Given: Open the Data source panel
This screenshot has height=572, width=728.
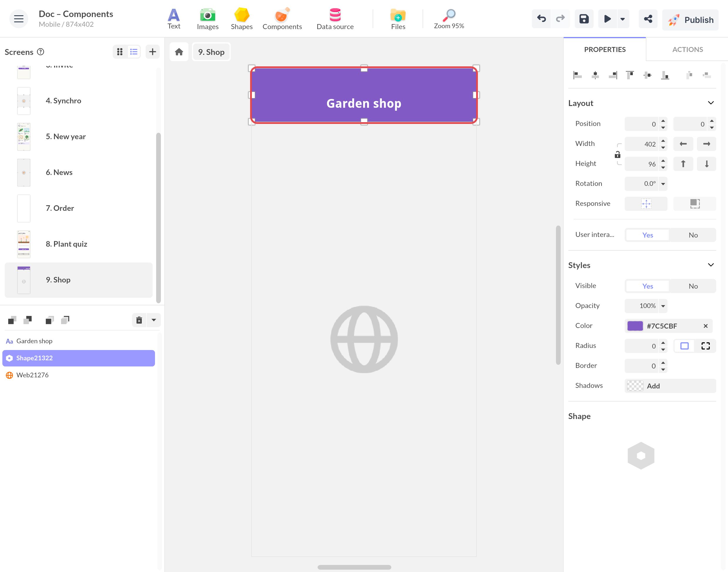Looking at the screenshot, I should [335, 19].
